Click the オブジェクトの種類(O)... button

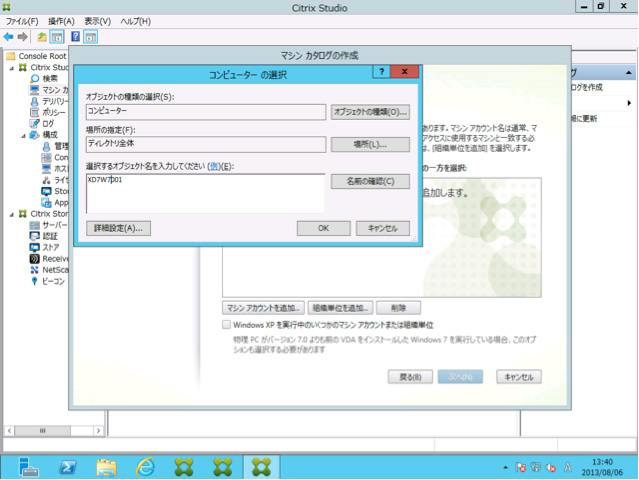[x=370, y=112]
